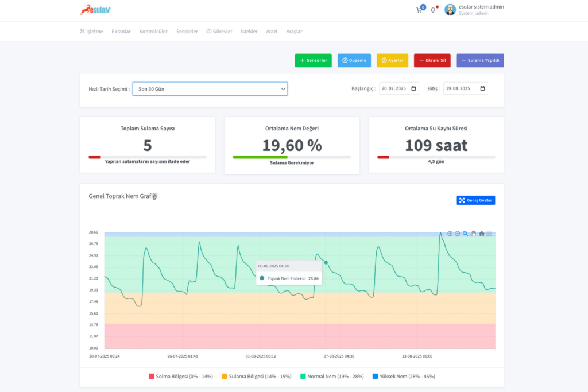Toggle Solma Bölgesi legend series
This screenshot has height=392, width=588.
tap(181, 377)
